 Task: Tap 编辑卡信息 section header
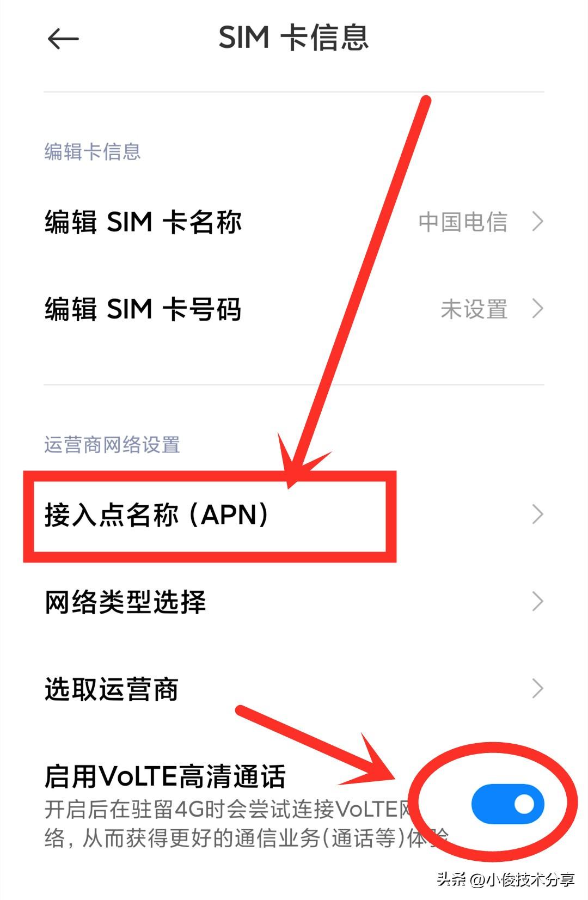(x=93, y=151)
